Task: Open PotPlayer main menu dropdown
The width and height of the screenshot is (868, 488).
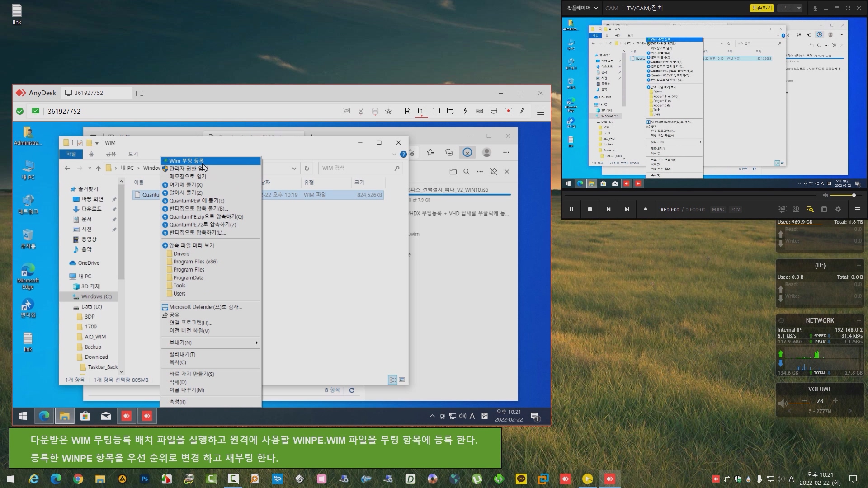Action: click(582, 8)
